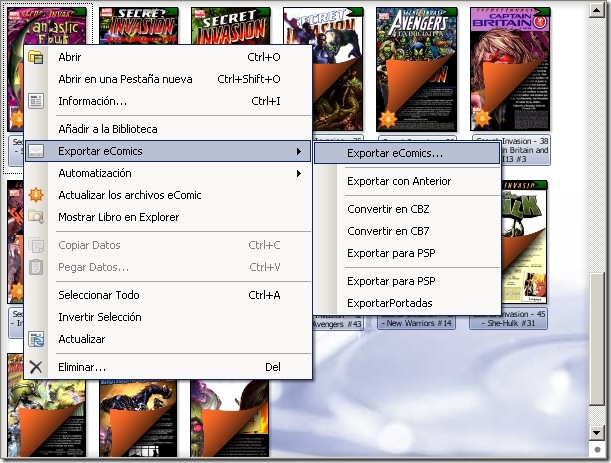611x463 pixels.
Task: Click the disabled Copiar Datos entry
Action: tap(168, 245)
